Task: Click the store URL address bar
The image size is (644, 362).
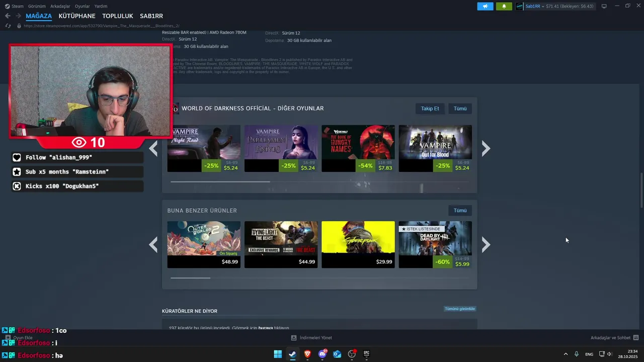Action: 101,26
